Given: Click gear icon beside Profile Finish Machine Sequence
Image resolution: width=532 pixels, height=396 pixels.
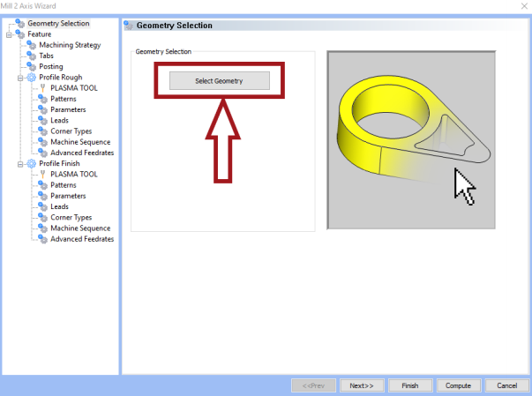Looking at the screenshot, I should [42, 228].
